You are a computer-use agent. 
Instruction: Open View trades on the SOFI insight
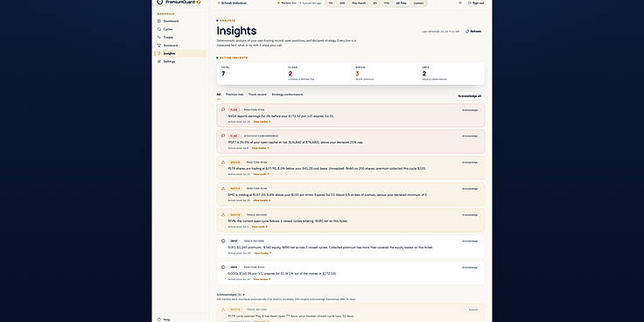click(x=262, y=253)
